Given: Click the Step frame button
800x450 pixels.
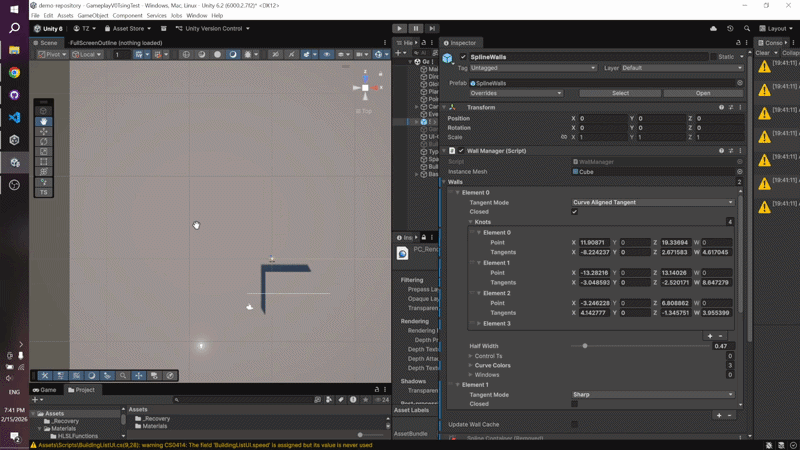Looking at the screenshot, I should (x=432, y=29).
